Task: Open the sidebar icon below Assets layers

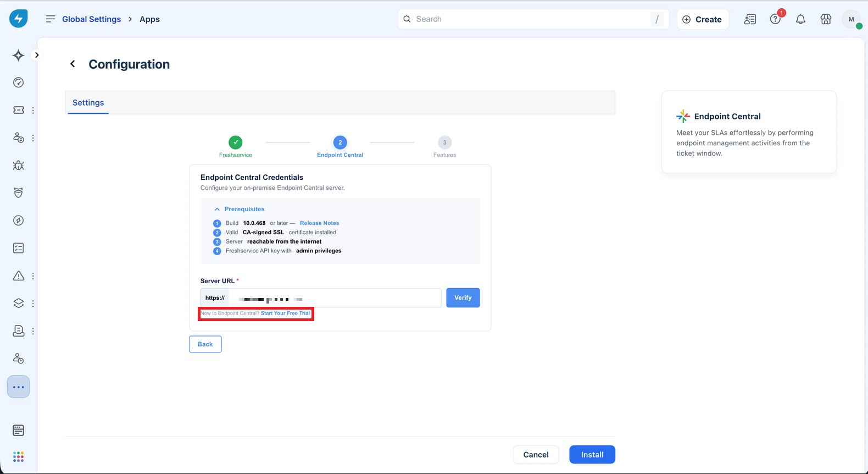Action: pos(18,331)
